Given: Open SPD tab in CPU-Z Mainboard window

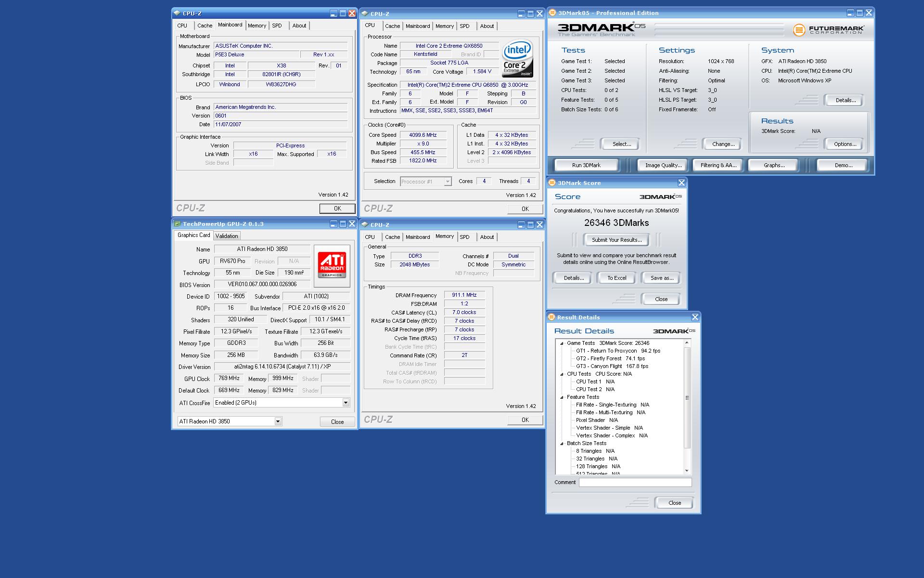Looking at the screenshot, I should 277,26.
